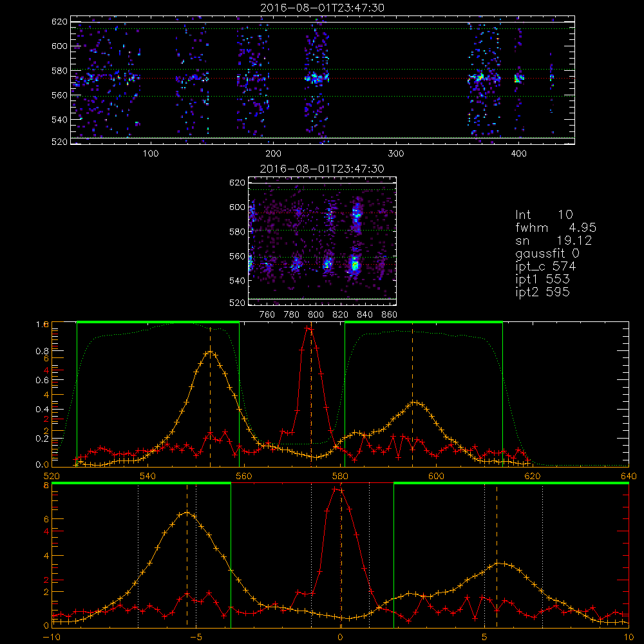The width and height of the screenshot is (644, 644).
Task: Click x-axis label 10 in bottom plot
Action: [629, 637]
